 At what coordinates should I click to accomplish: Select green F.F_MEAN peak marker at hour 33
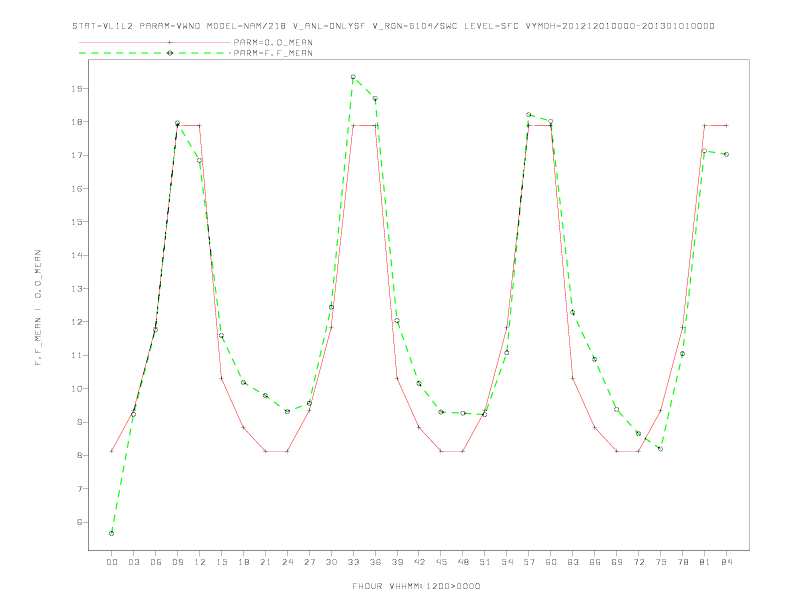click(x=353, y=77)
